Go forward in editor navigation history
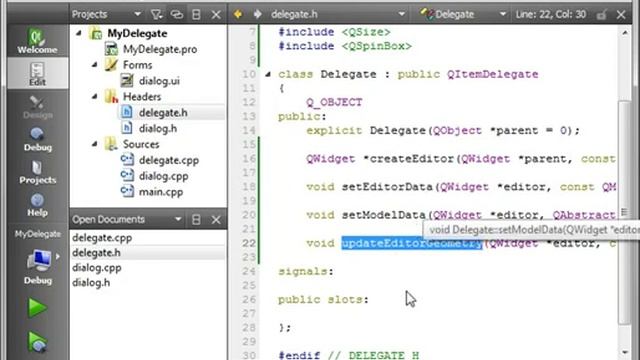This screenshot has height=360, width=640. [257, 15]
